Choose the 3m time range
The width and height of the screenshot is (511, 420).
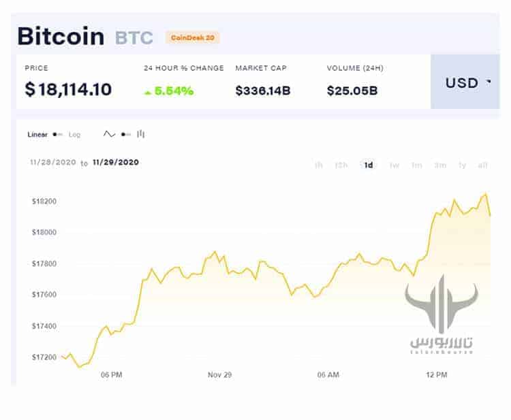point(440,165)
